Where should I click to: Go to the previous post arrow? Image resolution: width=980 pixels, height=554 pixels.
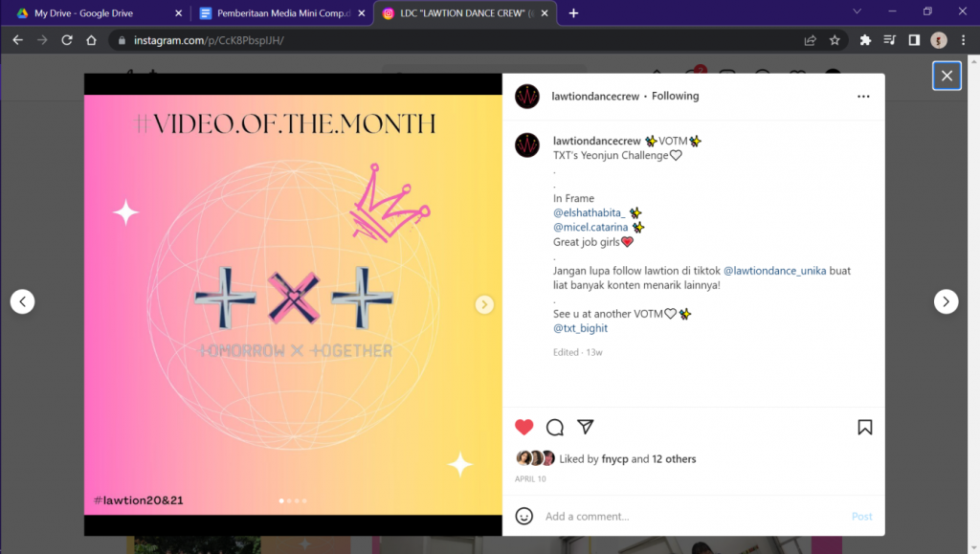coord(23,301)
